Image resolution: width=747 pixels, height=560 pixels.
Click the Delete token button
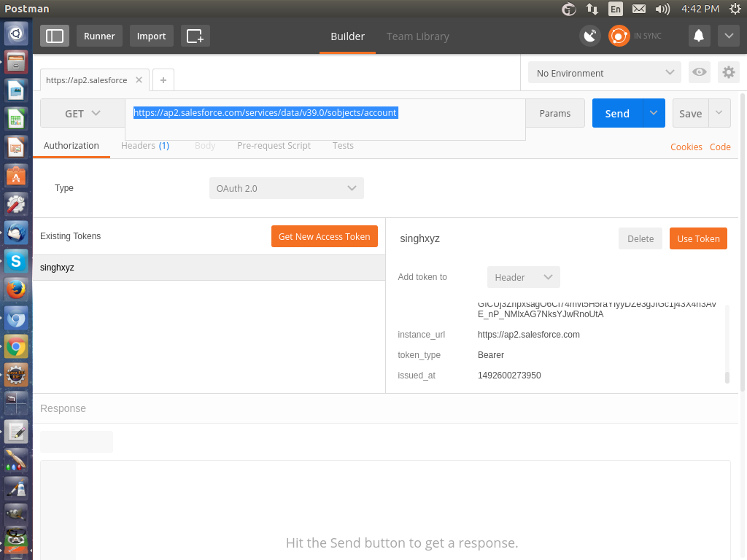pos(640,238)
